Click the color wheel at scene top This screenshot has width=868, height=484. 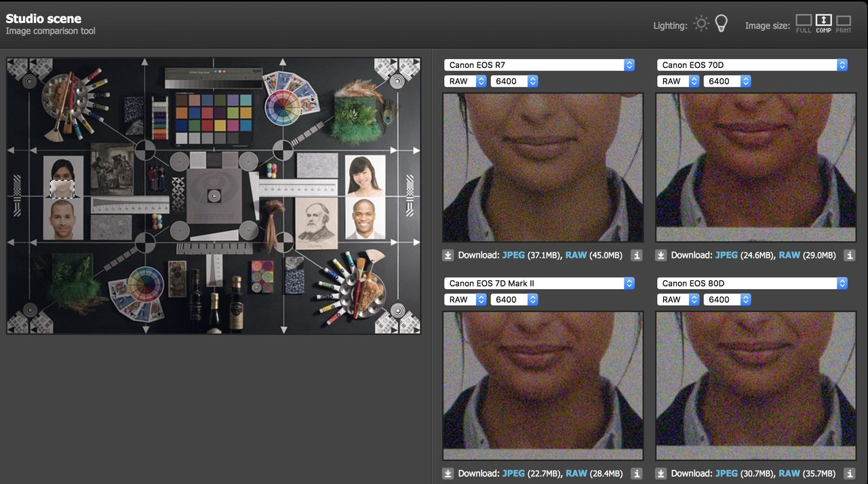click(x=282, y=108)
